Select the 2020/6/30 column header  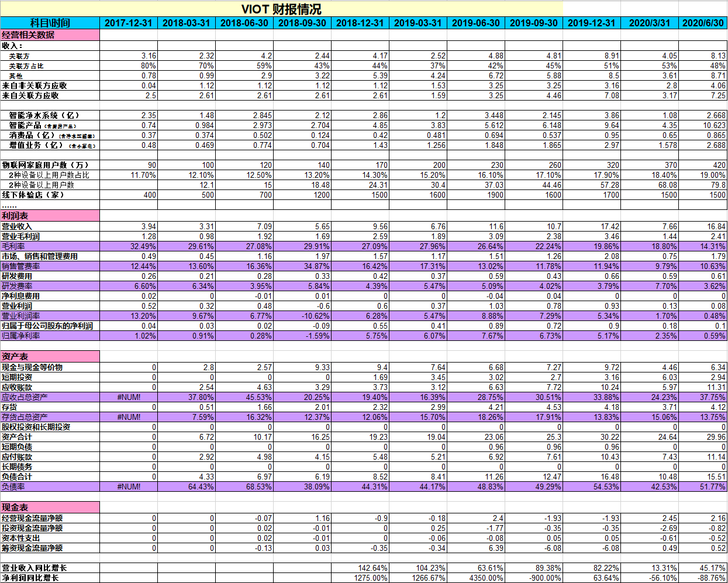click(703, 23)
